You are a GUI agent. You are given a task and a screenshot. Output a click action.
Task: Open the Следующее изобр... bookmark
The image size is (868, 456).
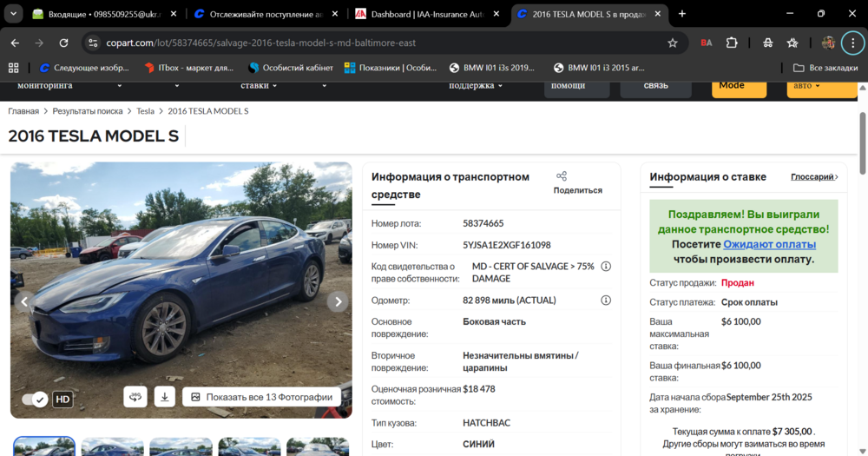coord(84,68)
